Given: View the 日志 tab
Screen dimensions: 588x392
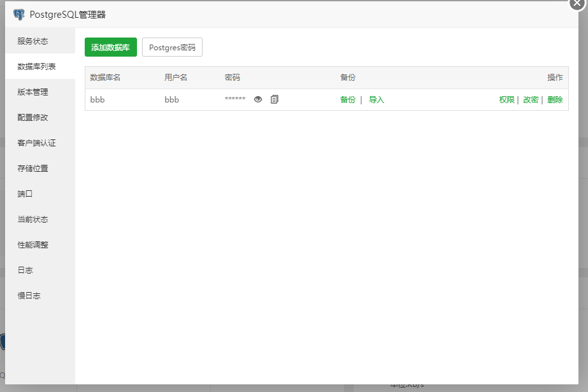Looking at the screenshot, I should click(40, 270).
